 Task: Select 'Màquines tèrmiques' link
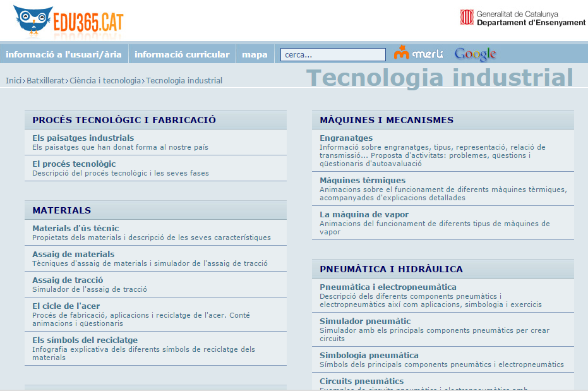[x=363, y=180]
